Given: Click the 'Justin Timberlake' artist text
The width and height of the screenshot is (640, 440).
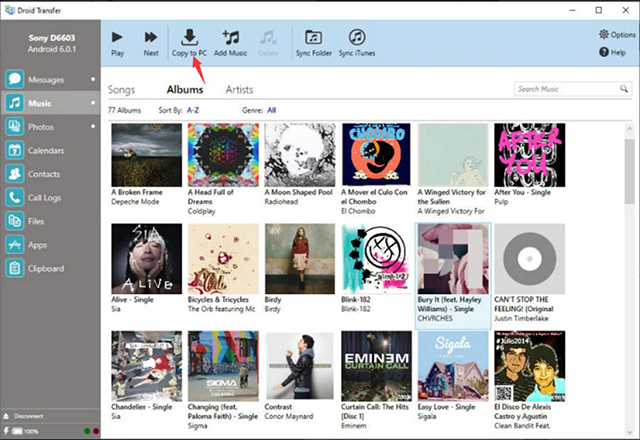Looking at the screenshot, I should [x=521, y=318].
